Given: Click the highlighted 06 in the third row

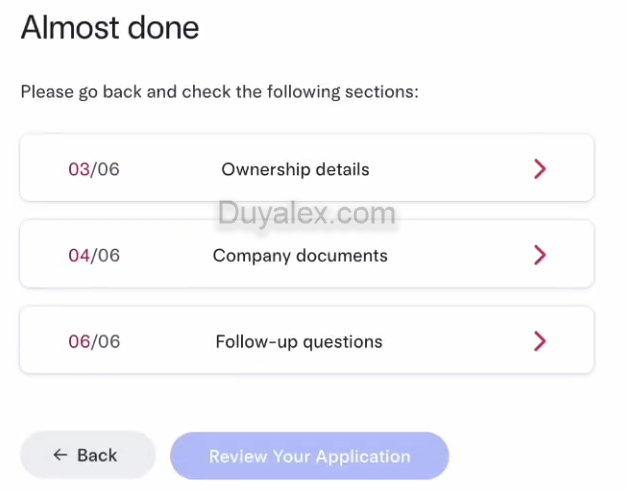Looking at the screenshot, I should coord(79,341).
